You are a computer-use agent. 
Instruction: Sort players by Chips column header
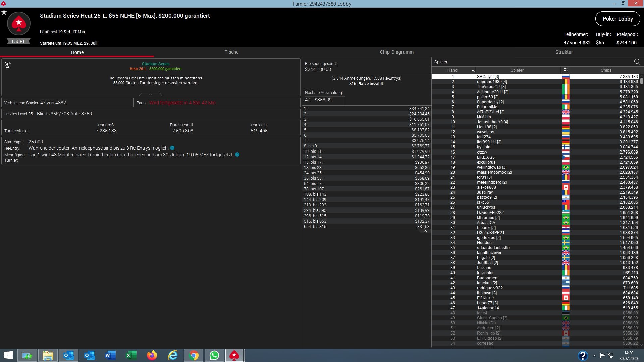[x=606, y=70]
